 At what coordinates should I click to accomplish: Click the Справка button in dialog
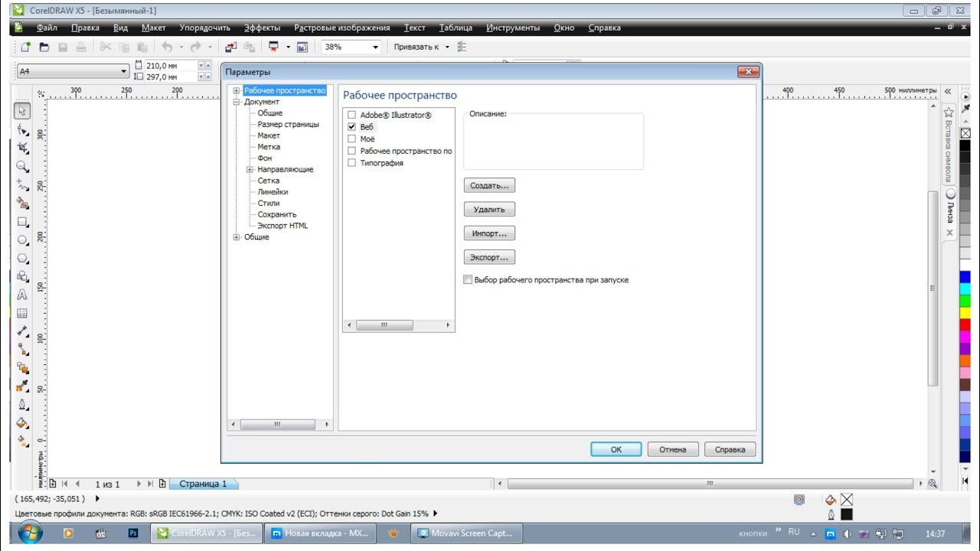click(x=730, y=449)
